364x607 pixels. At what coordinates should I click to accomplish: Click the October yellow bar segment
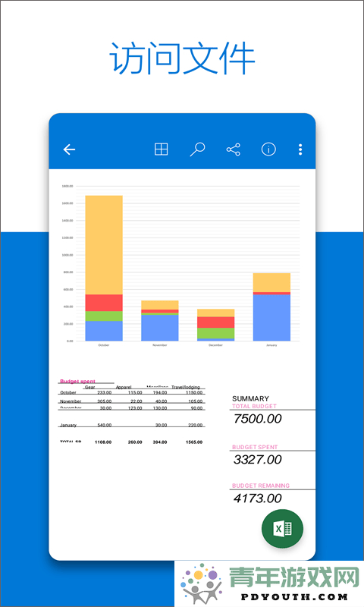click(x=104, y=244)
